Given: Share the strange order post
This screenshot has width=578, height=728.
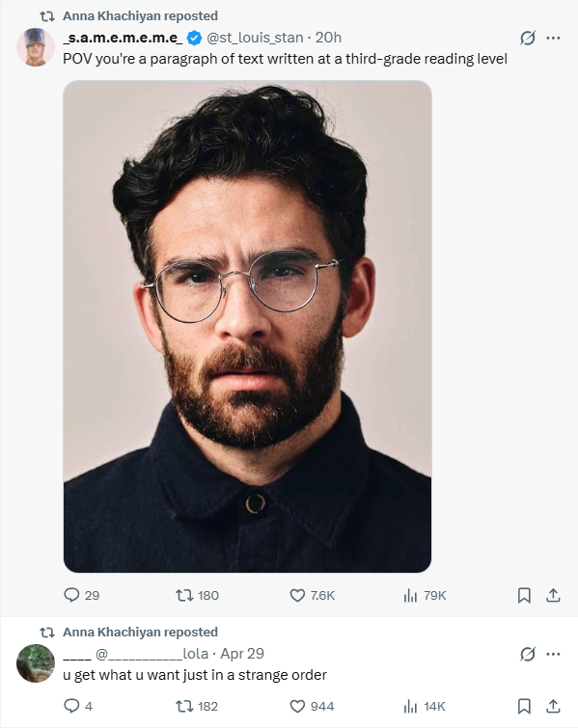Looking at the screenshot, I should (553, 707).
